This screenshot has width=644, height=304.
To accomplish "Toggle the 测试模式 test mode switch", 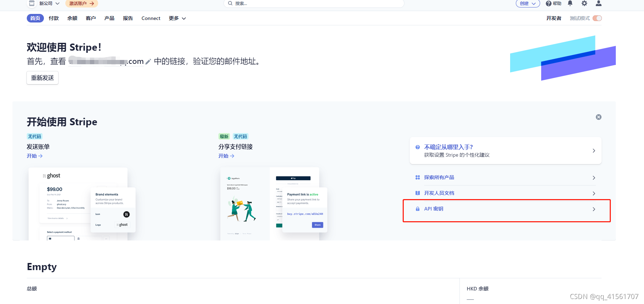I will click(597, 18).
